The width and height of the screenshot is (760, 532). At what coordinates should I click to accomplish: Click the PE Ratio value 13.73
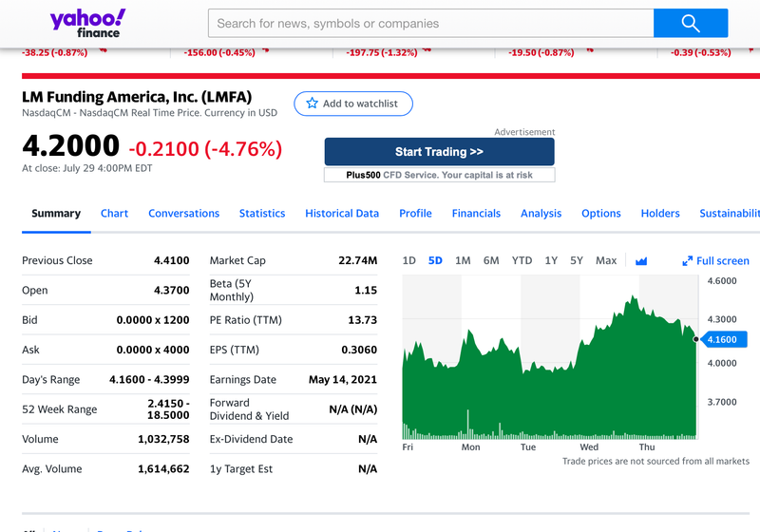pyautogui.click(x=363, y=320)
